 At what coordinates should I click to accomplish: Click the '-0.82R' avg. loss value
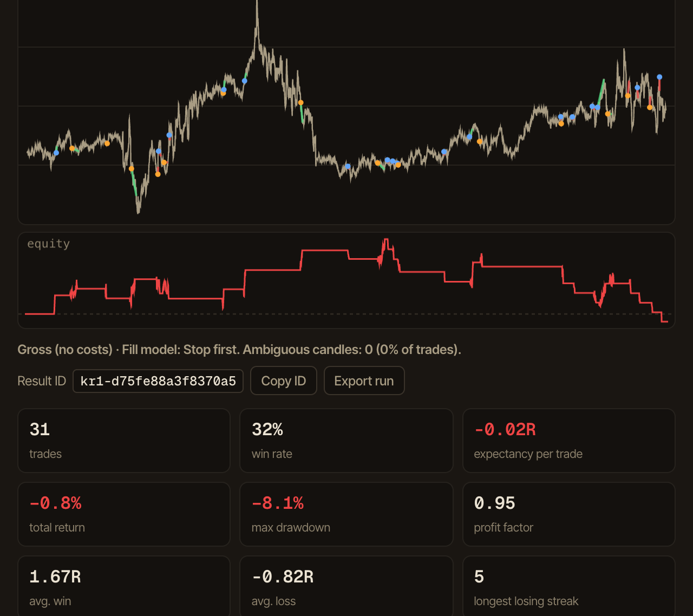[283, 577]
